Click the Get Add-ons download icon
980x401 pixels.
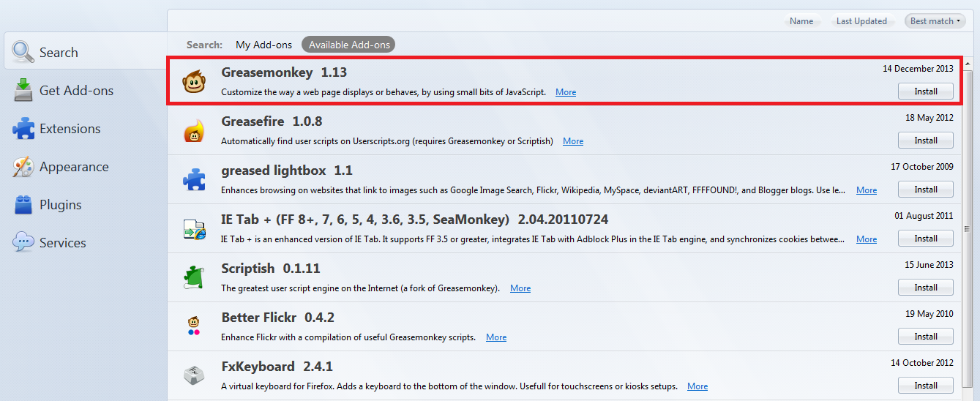23,91
